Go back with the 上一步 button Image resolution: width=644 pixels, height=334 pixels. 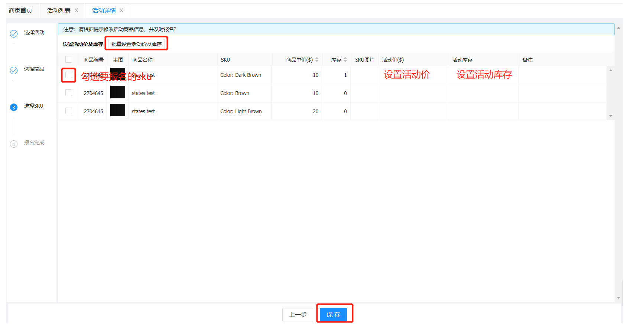(298, 315)
